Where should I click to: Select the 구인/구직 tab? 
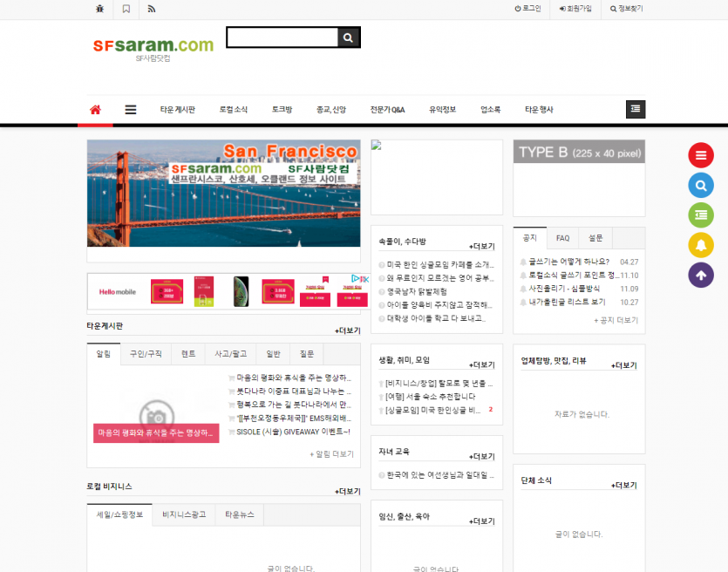(x=146, y=354)
